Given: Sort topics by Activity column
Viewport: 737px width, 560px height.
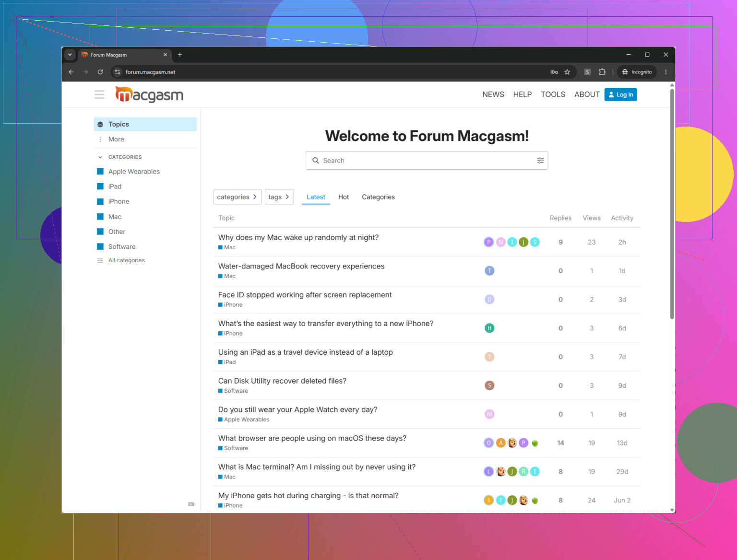Looking at the screenshot, I should pyautogui.click(x=622, y=218).
